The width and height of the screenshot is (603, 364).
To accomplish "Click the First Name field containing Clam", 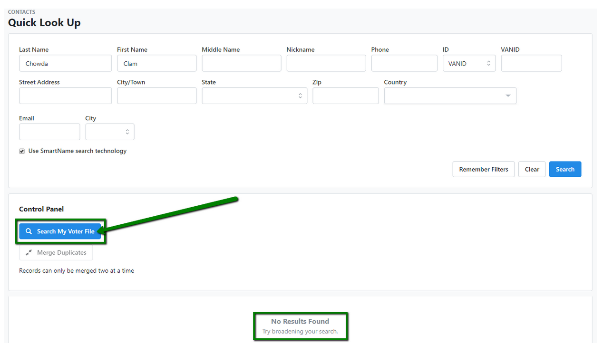I will (156, 63).
